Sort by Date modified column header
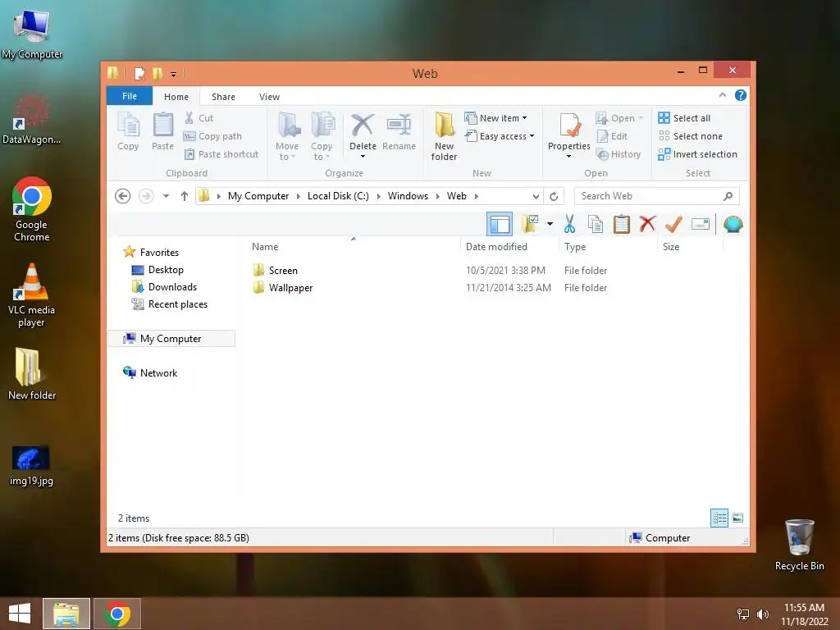Viewport: 840px width, 630px height. click(496, 247)
